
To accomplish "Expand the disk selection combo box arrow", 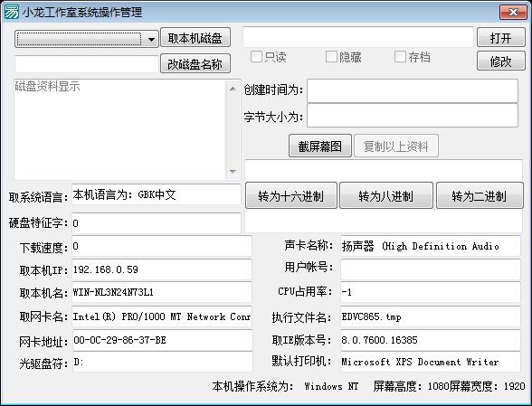I will (x=151, y=40).
